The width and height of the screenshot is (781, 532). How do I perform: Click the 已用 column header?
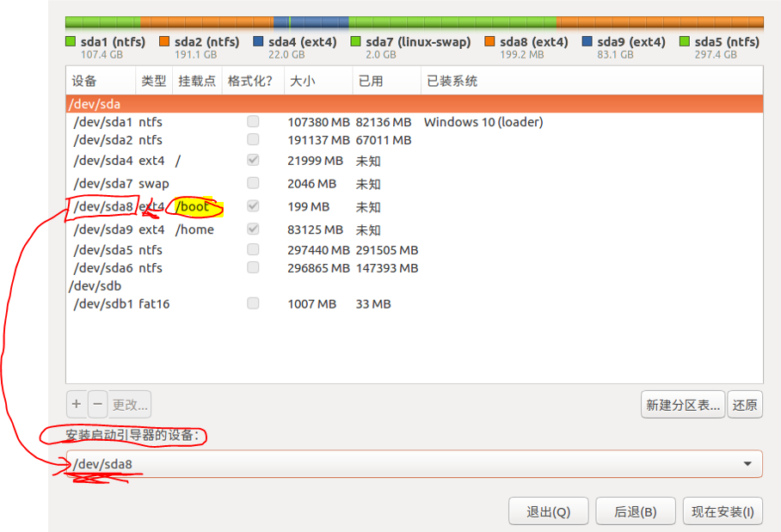387,81
